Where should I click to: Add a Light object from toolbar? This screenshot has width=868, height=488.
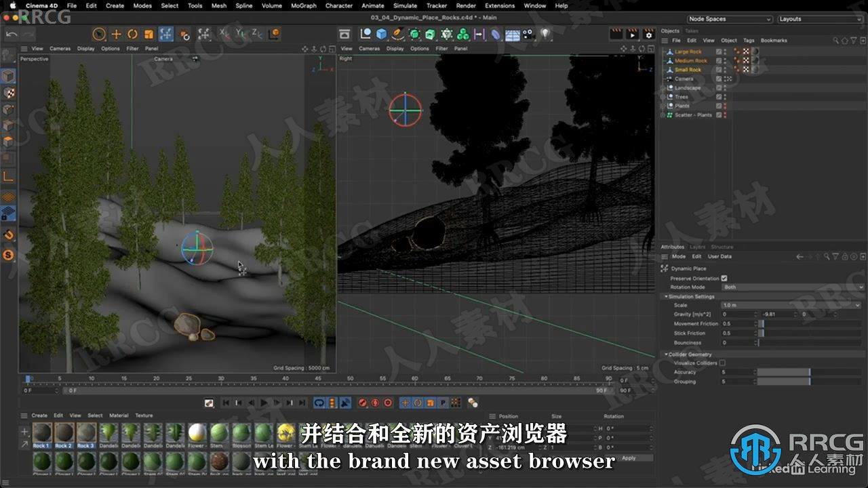click(x=545, y=34)
